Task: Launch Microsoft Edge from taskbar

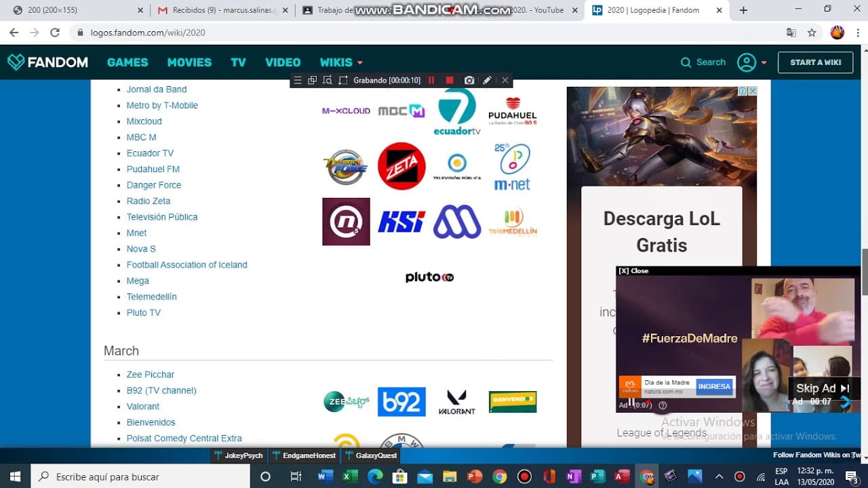Action: pos(375,476)
